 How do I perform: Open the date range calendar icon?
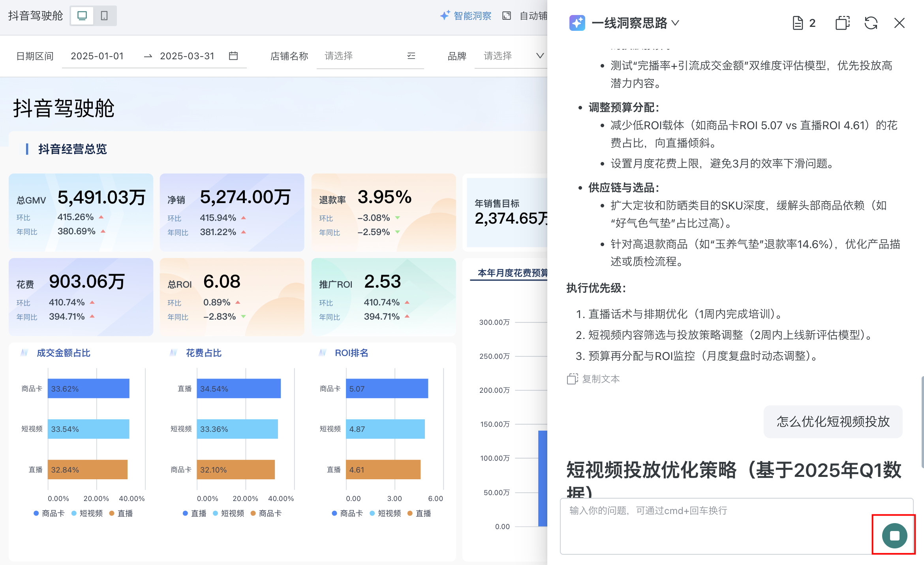[233, 56]
